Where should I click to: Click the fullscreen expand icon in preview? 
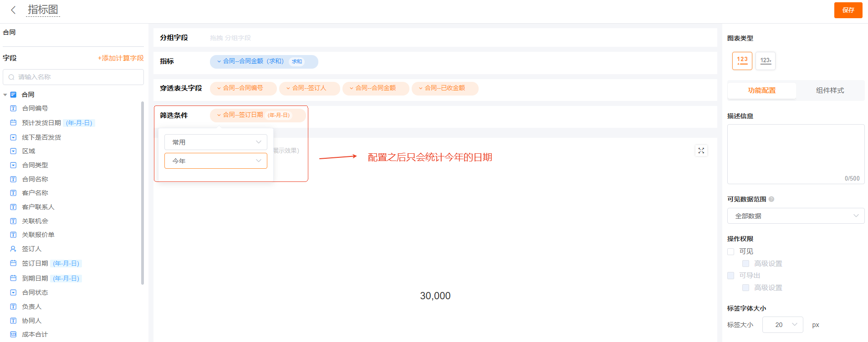(x=701, y=151)
